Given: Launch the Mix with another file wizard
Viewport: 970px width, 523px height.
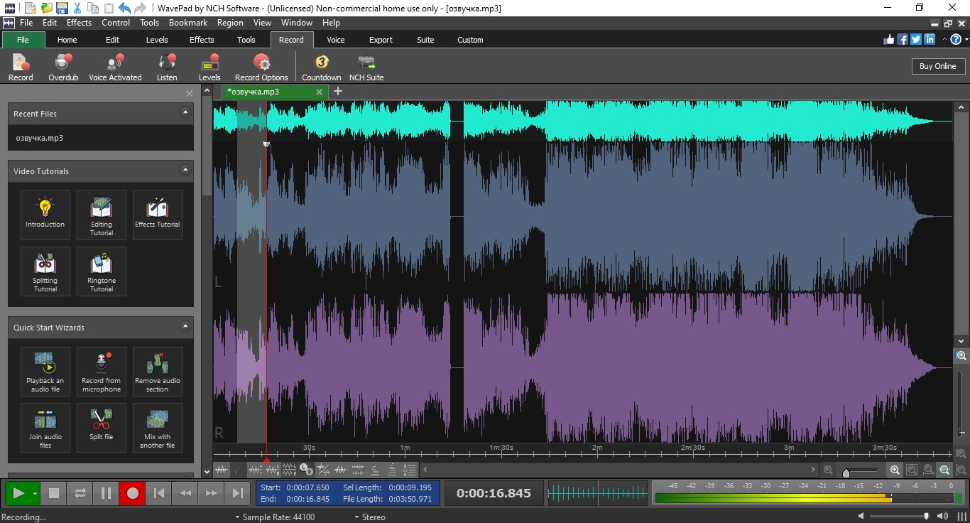Looking at the screenshot, I should (157, 427).
